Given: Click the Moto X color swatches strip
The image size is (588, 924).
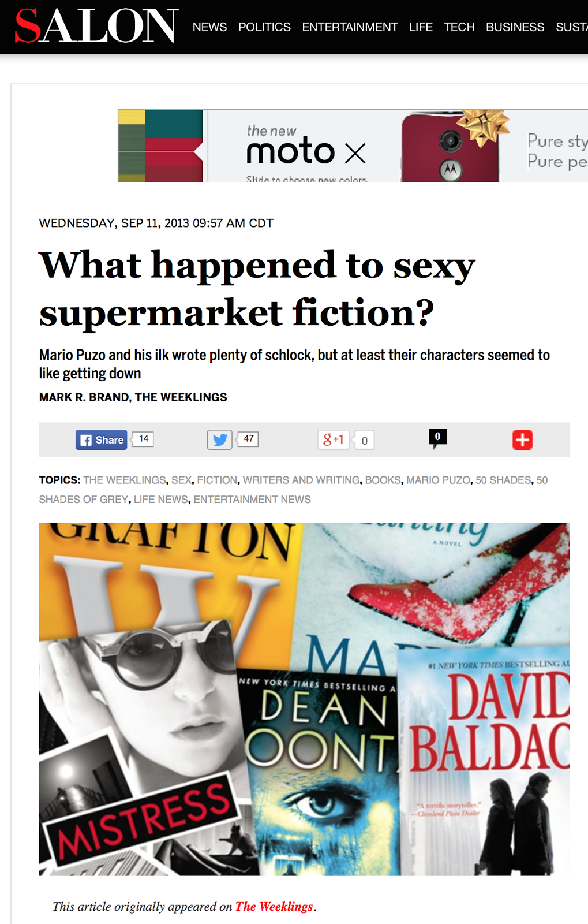Looking at the screenshot, I should [x=160, y=146].
